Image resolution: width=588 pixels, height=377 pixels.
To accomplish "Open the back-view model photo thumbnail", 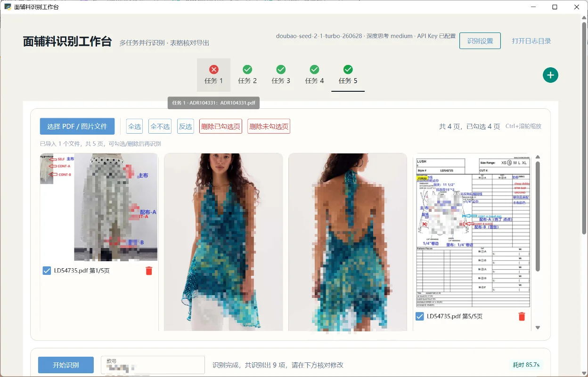I will [x=348, y=242].
